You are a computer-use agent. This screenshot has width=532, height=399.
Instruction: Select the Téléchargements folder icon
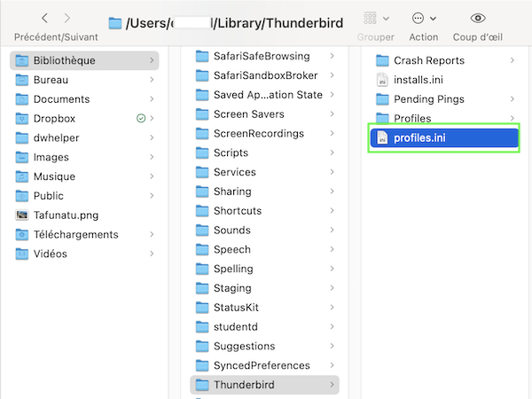pos(22,234)
